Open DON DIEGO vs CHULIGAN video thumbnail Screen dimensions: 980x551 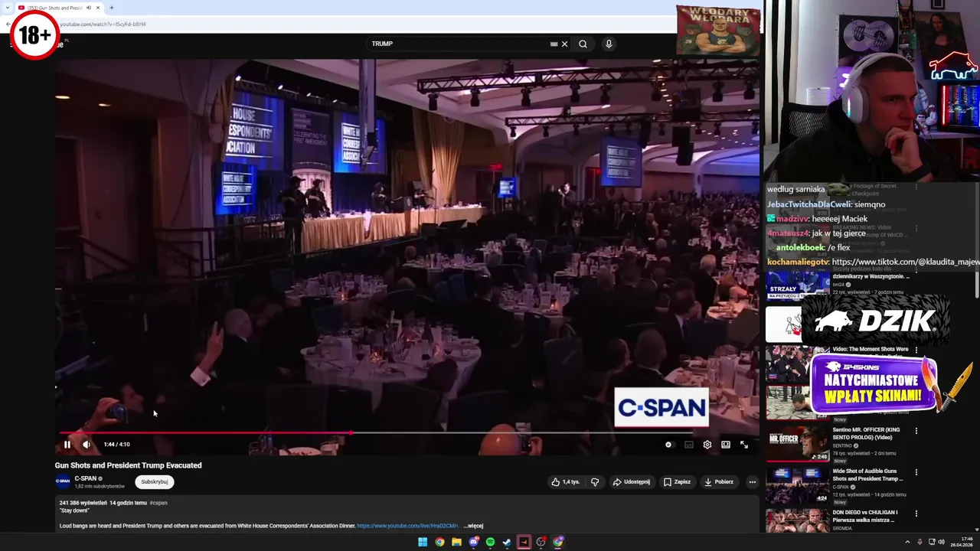(x=797, y=521)
